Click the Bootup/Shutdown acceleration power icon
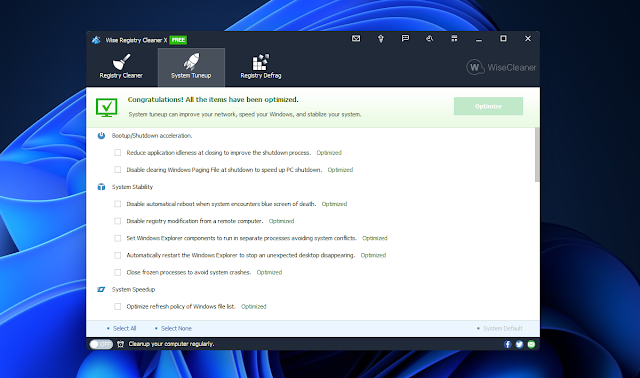The image size is (640, 378). [101, 136]
